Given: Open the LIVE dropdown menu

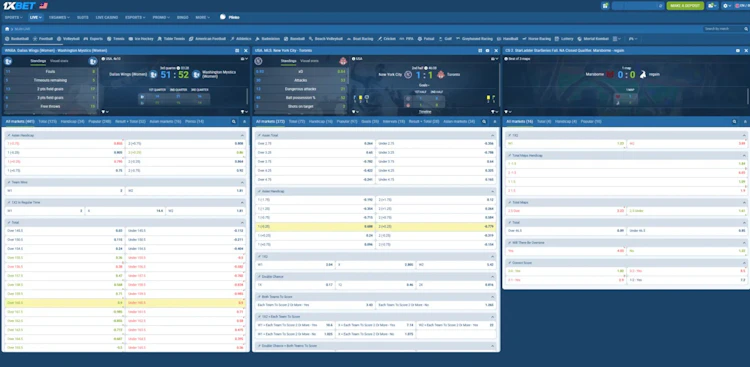Looking at the screenshot, I should coord(35,17).
